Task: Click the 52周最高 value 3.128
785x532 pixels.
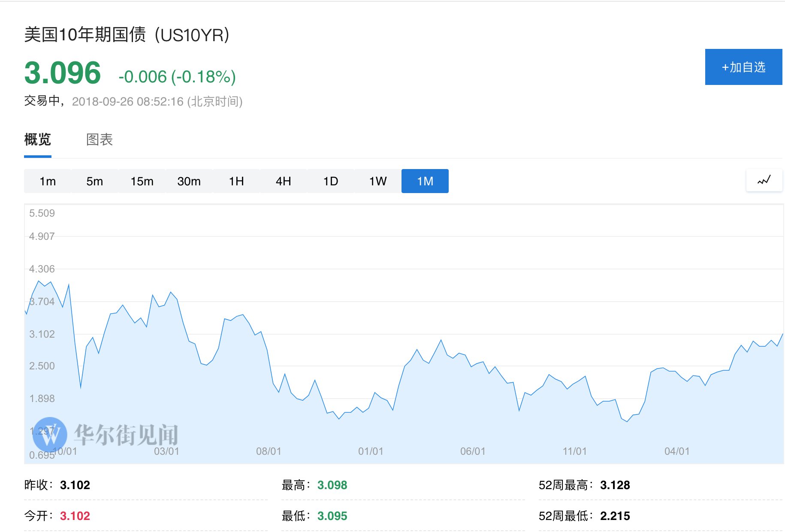Action: (615, 485)
